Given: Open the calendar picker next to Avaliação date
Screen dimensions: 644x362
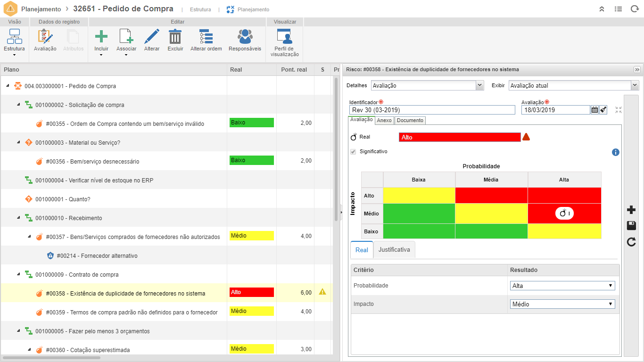Looking at the screenshot, I should [x=594, y=110].
